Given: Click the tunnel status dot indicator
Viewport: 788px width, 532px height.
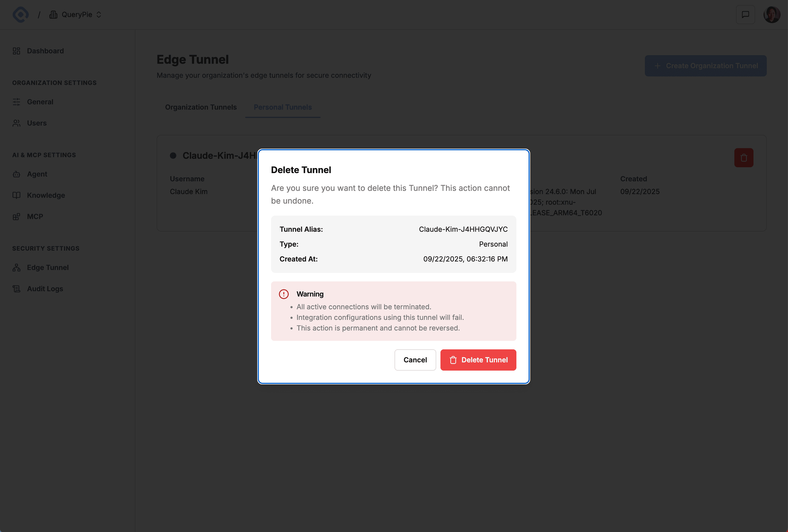Looking at the screenshot, I should pyautogui.click(x=173, y=156).
